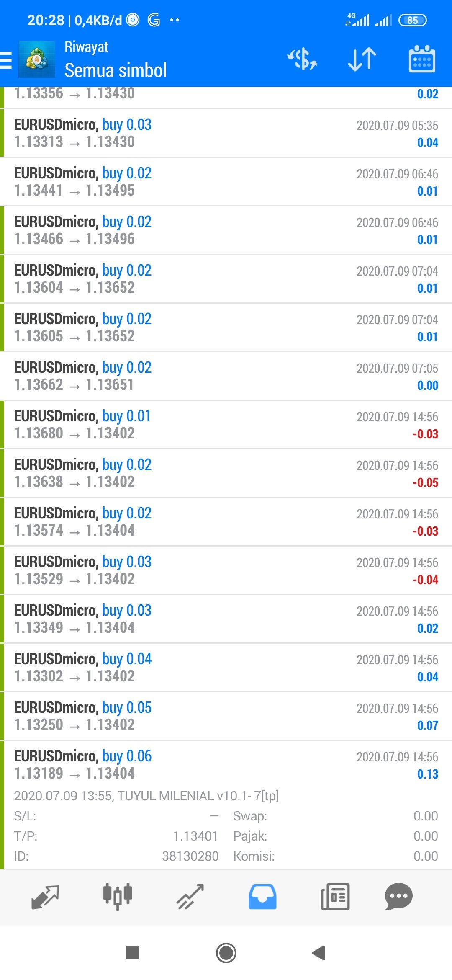
Task: Expand the buy 0.01 trade at 1.13680
Action: pyautogui.click(x=226, y=425)
